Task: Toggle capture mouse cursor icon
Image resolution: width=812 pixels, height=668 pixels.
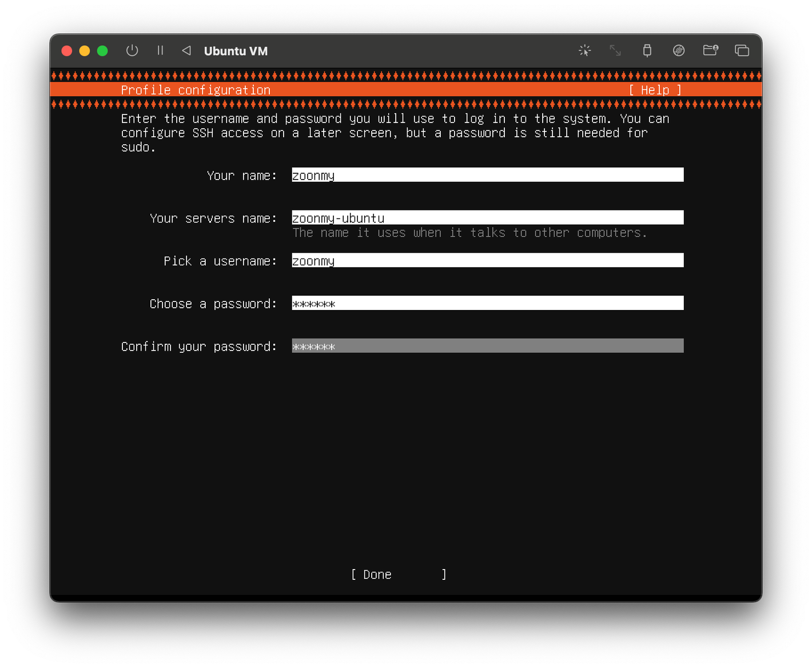Action: tap(584, 50)
